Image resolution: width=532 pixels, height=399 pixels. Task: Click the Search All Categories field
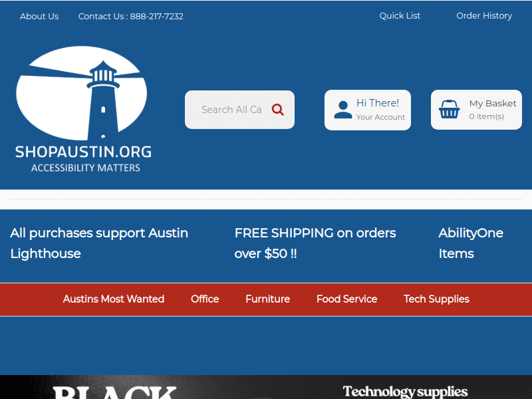(x=233, y=109)
